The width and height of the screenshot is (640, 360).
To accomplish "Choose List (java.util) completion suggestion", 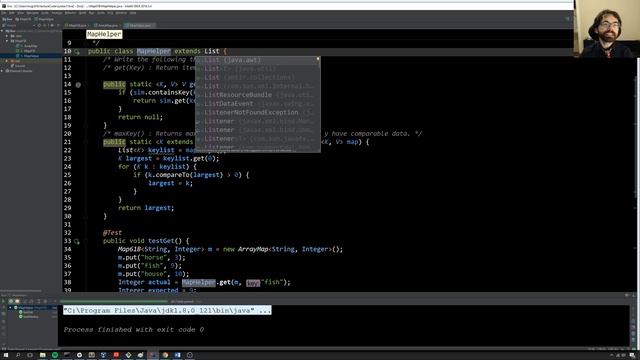I will (x=257, y=69).
